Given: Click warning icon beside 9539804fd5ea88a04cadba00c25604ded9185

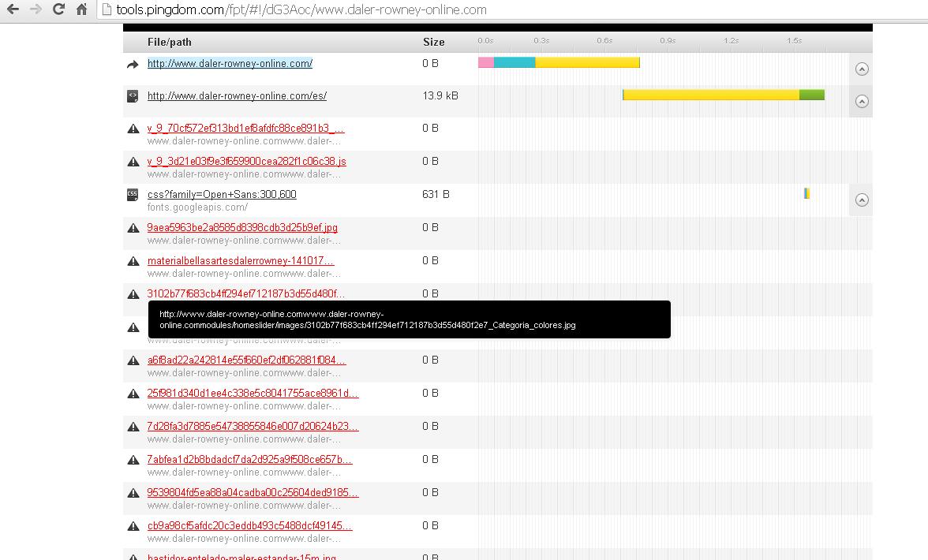Looking at the screenshot, I should pyautogui.click(x=133, y=493).
